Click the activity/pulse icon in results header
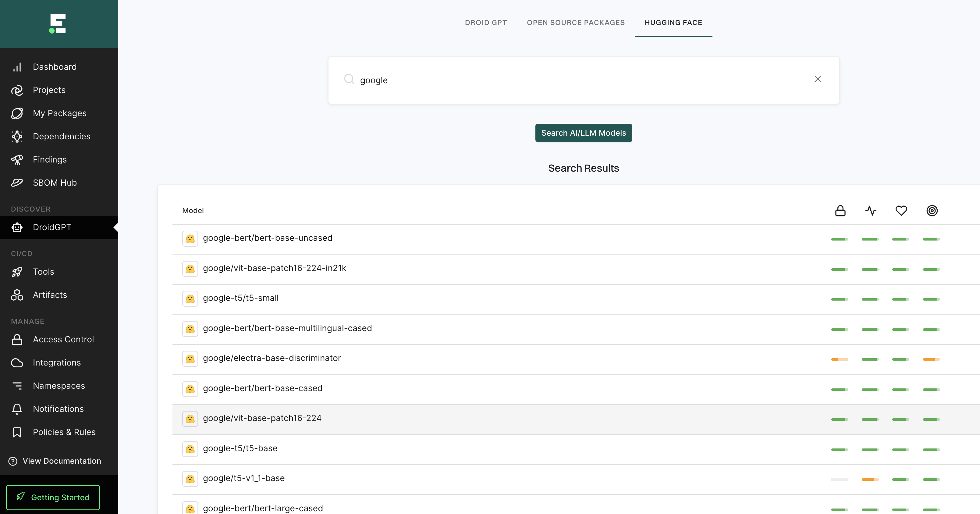Viewport: 980px width, 514px height. coord(871,210)
